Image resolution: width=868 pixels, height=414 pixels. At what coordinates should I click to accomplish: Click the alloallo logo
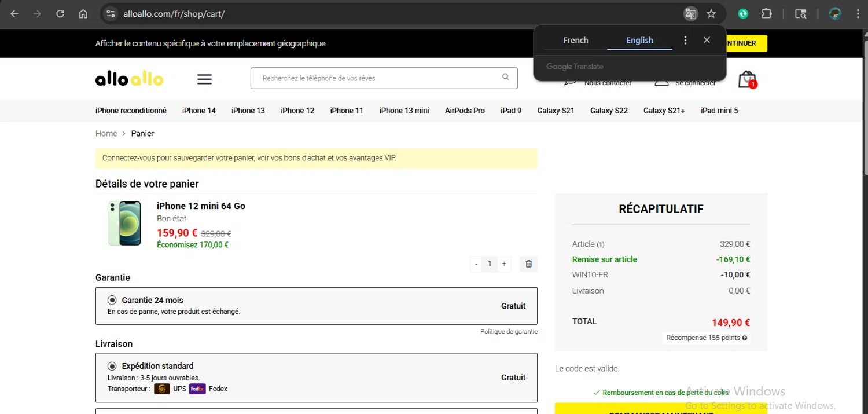coord(129,79)
